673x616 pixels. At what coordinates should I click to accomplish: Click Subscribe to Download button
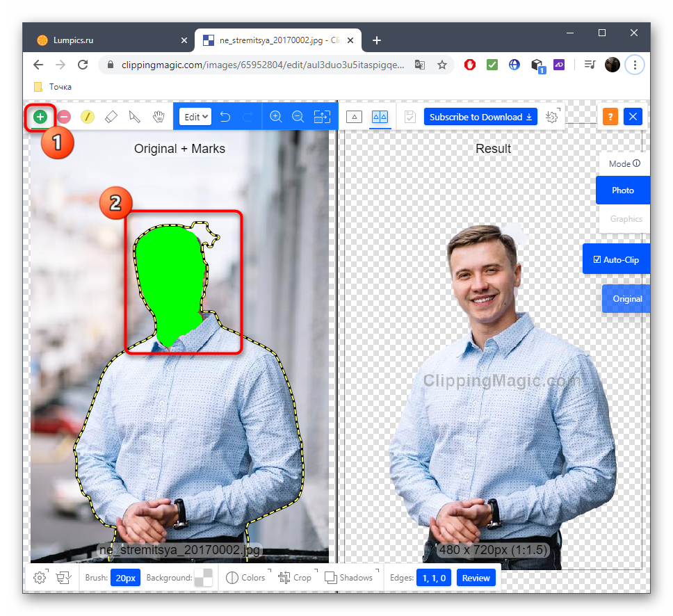point(480,117)
